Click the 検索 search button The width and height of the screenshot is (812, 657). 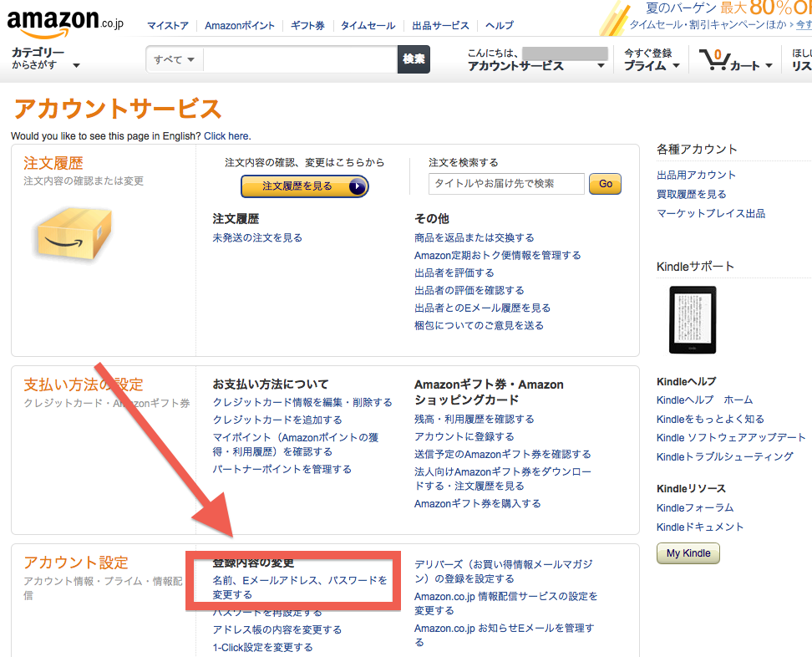[x=414, y=59]
